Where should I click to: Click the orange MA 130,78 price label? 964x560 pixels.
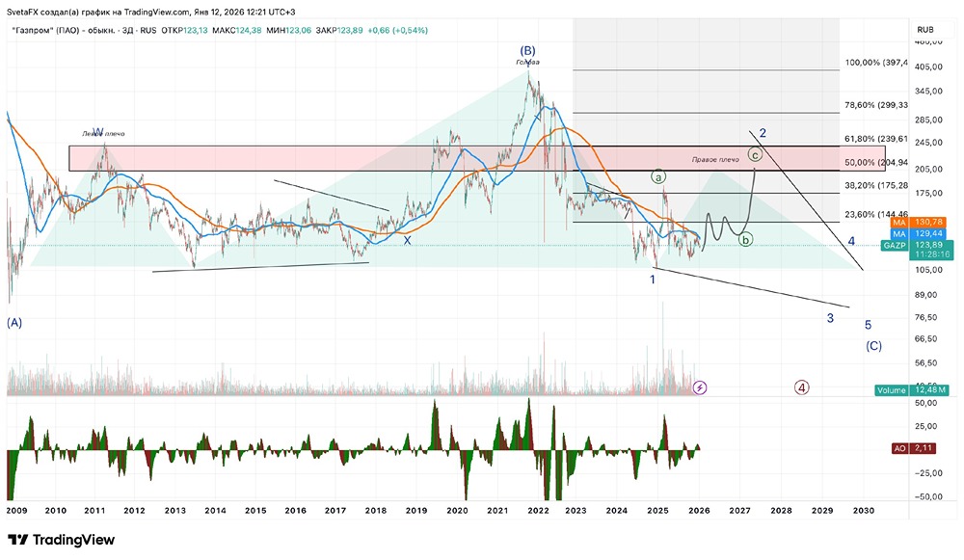[918, 222]
